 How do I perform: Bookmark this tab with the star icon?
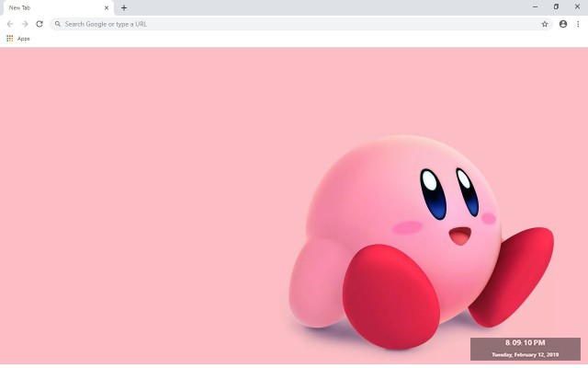(x=545, y=24)
